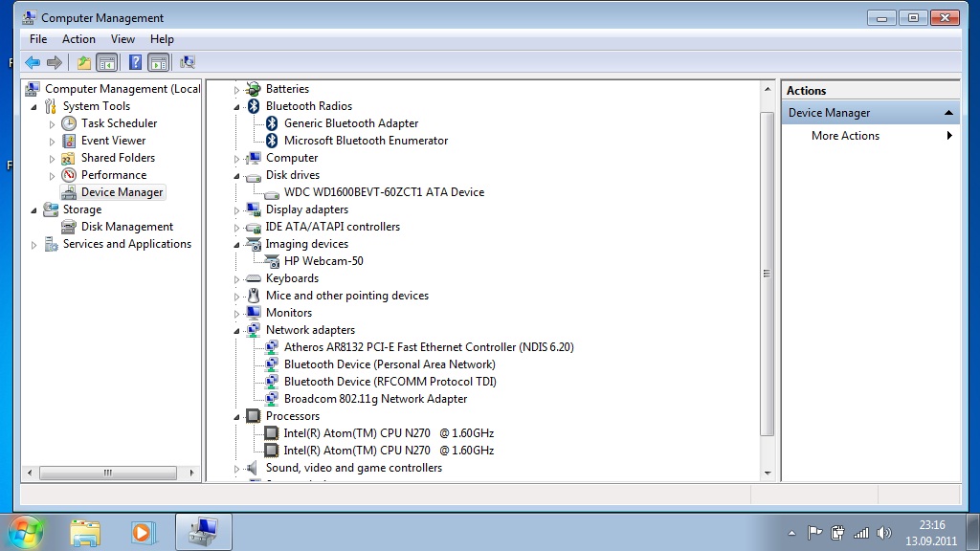Open the Action menu

[78, 39]
